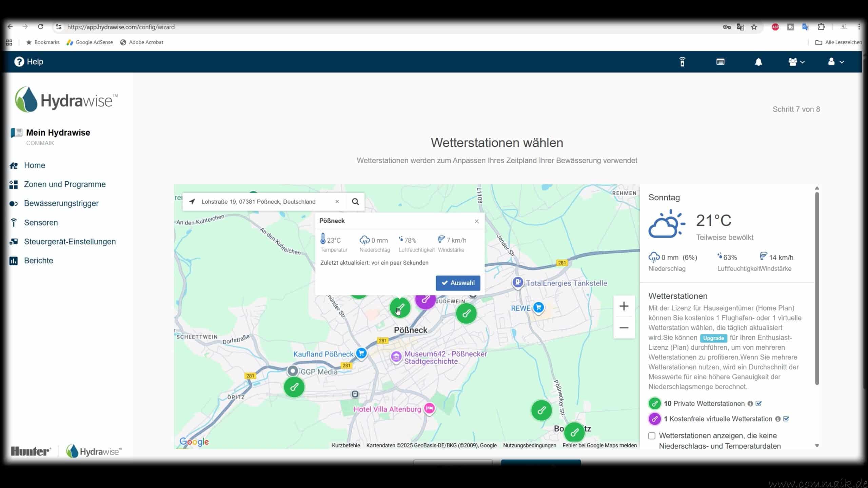Click the Mein Hydrawise heading
Screen dimensions: 868x488
coord(58,133)
